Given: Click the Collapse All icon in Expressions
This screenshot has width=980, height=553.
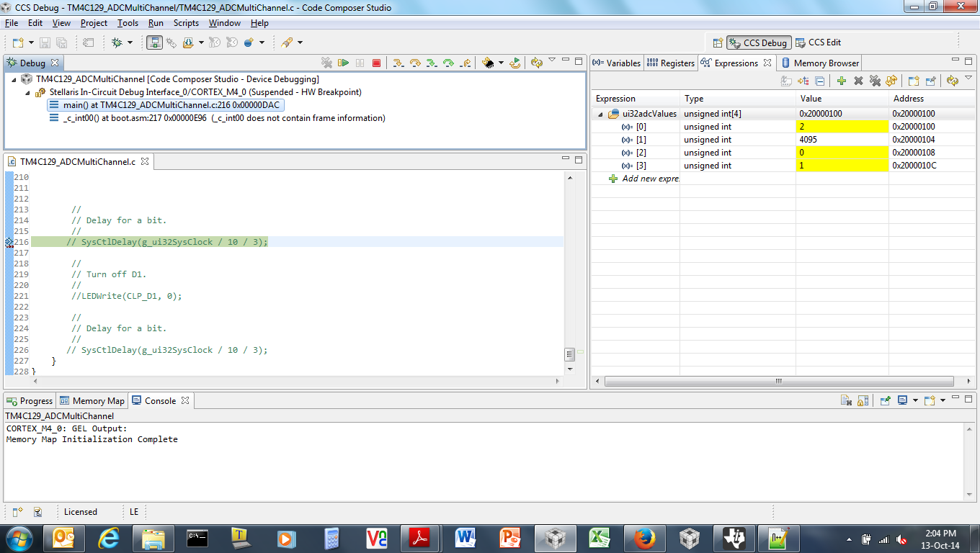Looking at the screenshot, I should coord(820,81).
